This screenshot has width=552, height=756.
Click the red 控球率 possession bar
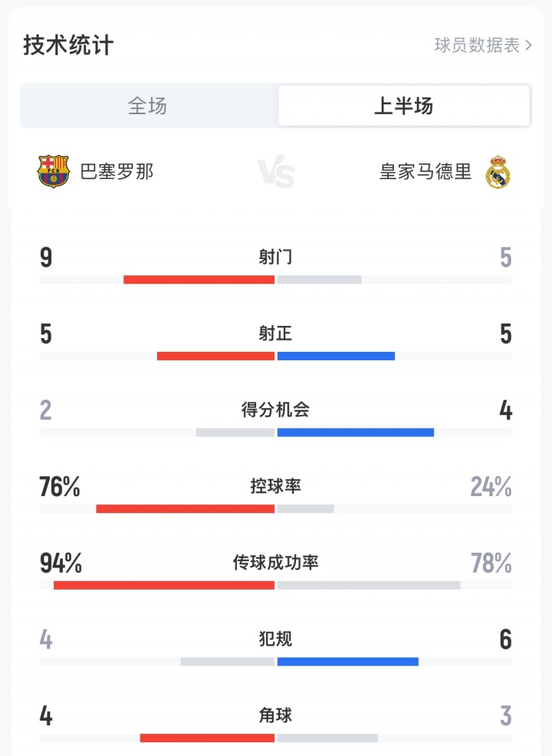point(185,508)
